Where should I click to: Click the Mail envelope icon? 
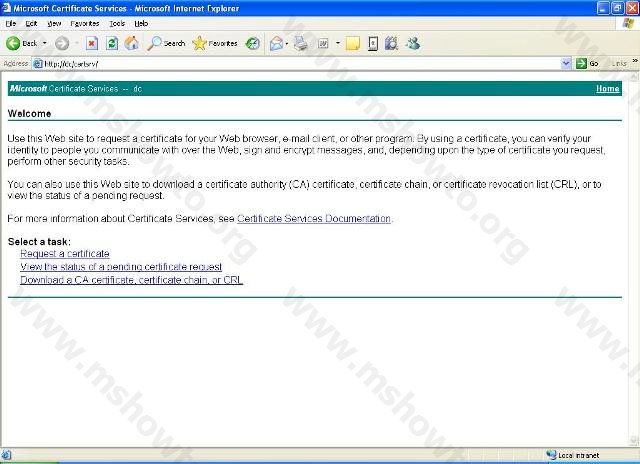coord(276,43)
